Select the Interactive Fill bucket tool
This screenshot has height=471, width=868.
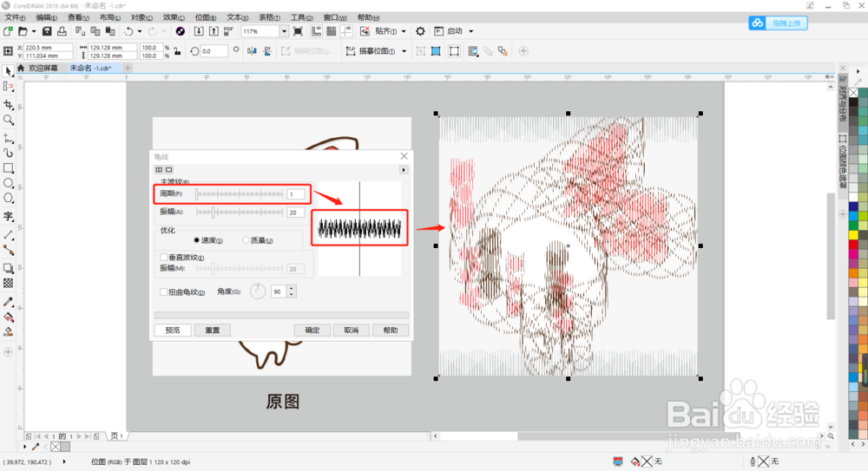coord(9,317)
